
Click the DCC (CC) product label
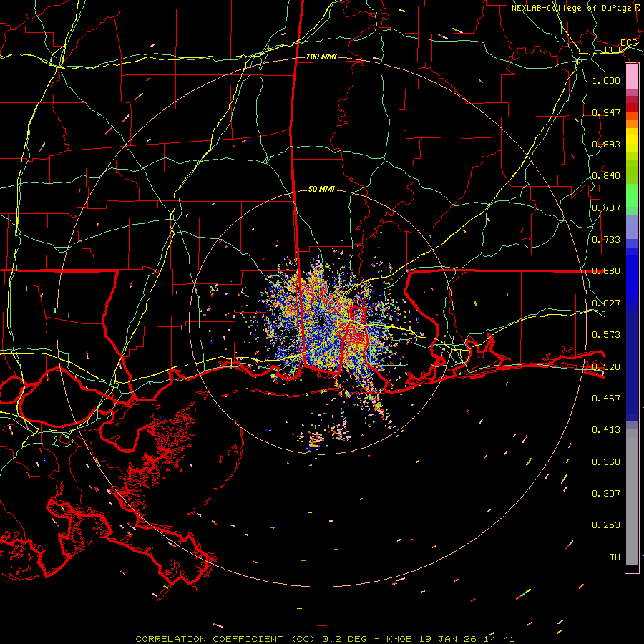[x=621, y=46]
